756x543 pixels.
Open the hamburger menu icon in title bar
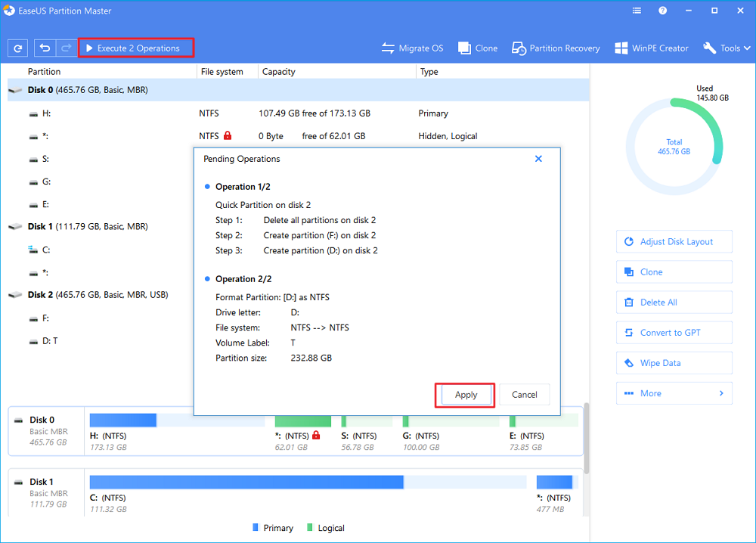point(637,11)
